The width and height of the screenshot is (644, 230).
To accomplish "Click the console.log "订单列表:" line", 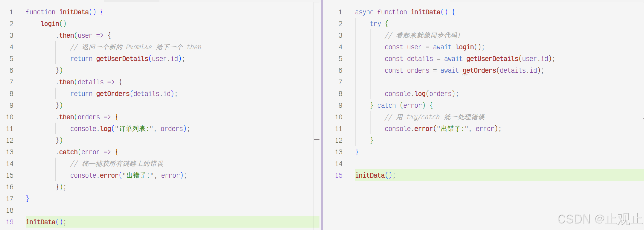I will point(130,129).
